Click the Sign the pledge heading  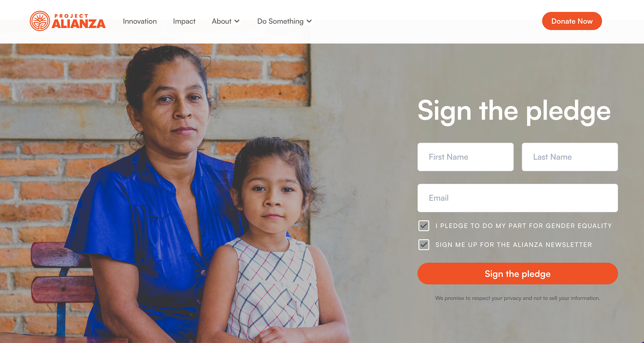pyautogui.click(x=514, y=112)
